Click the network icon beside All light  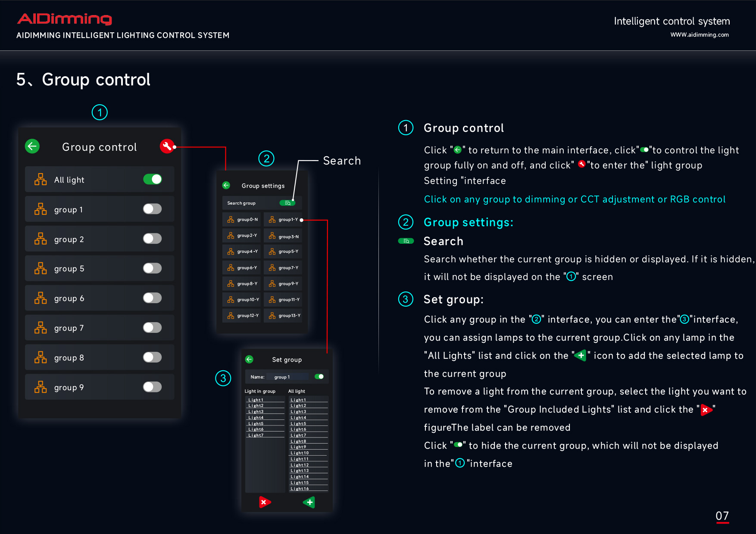click(41, 180)
